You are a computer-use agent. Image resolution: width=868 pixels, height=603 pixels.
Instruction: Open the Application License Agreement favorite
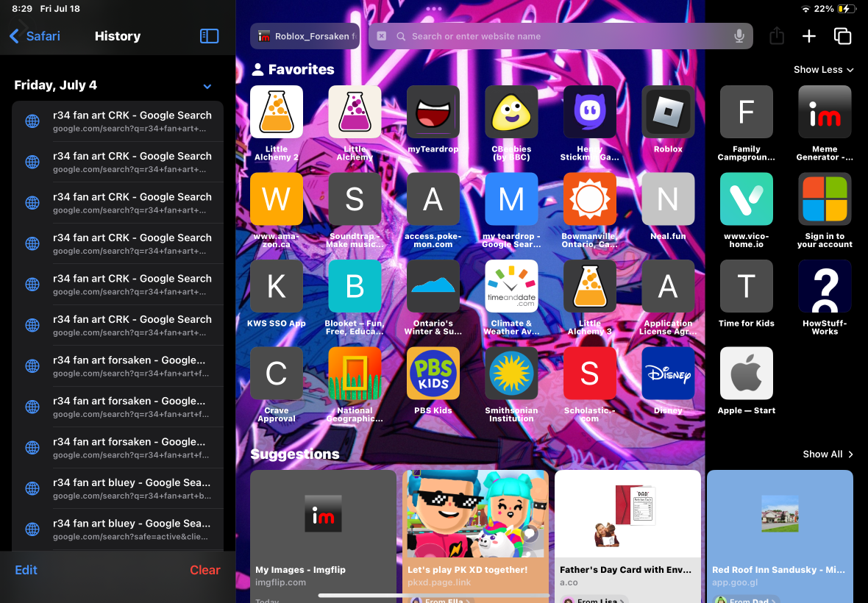[x=668, y=286]
